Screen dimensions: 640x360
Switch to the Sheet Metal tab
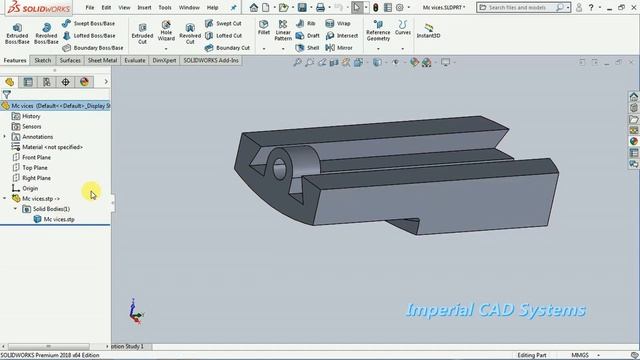102,60
